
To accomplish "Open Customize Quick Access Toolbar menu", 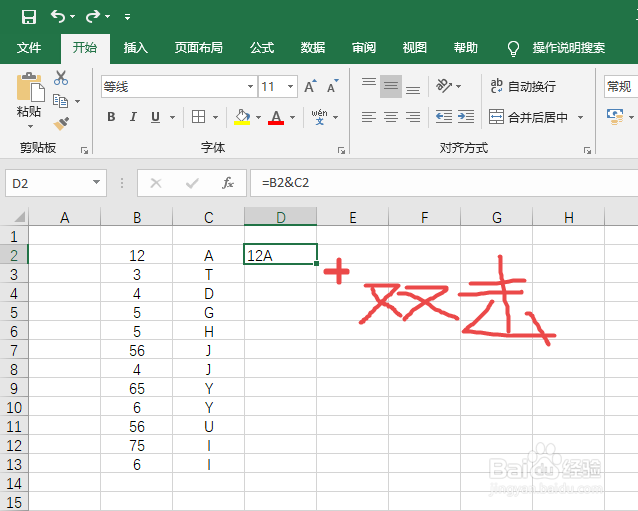I will [x=127, y=17].
